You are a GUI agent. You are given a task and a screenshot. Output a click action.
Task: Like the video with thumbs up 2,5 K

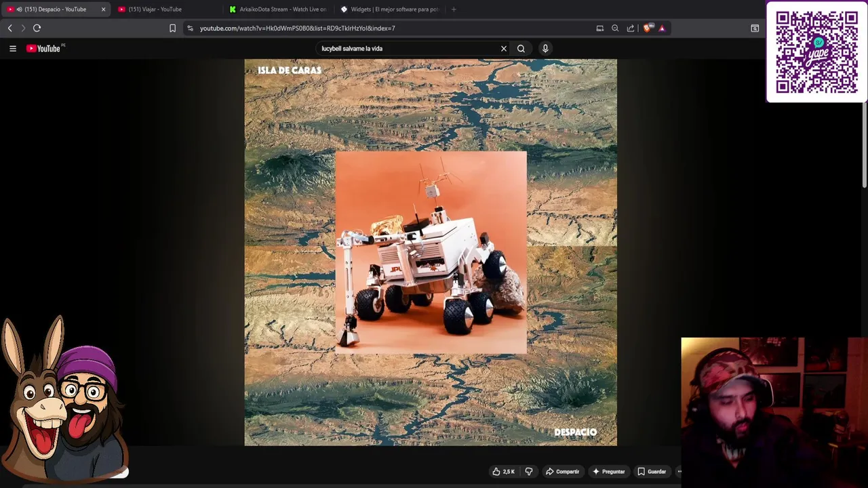click(x=503, y=472)
